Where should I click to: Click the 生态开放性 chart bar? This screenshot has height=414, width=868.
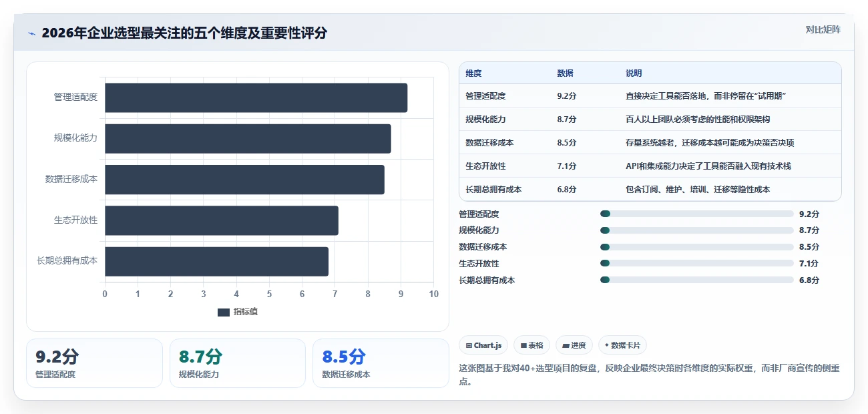222,220
